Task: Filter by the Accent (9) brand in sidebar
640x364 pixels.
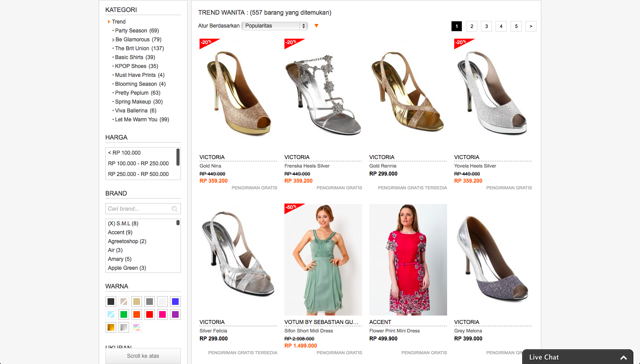Action: tap(120, 232)
